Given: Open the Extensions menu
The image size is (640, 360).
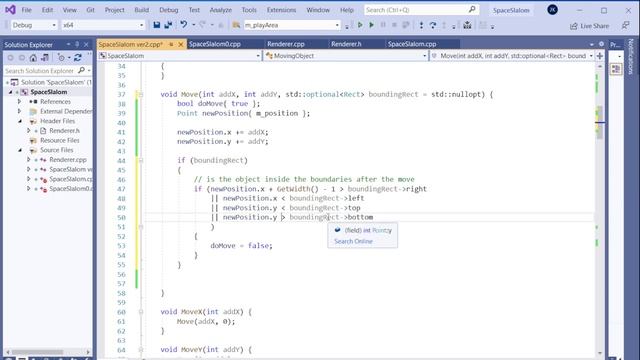Looking at the screenshot, I should 281,10.
